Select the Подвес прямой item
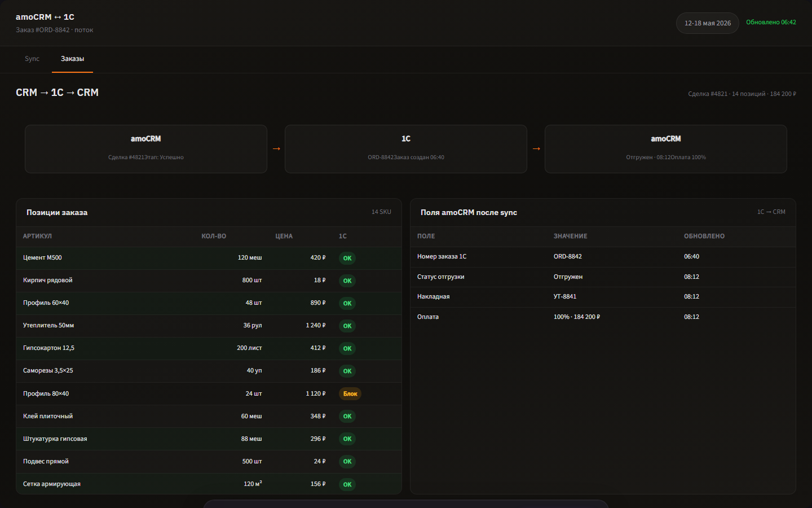 [46, 461]
